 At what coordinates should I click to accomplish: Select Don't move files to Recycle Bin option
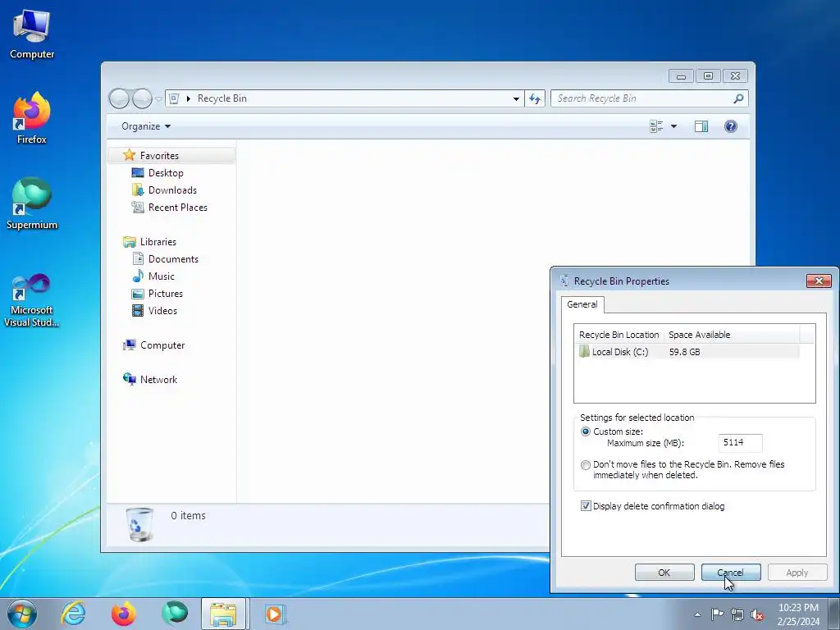tap(586, 465)
